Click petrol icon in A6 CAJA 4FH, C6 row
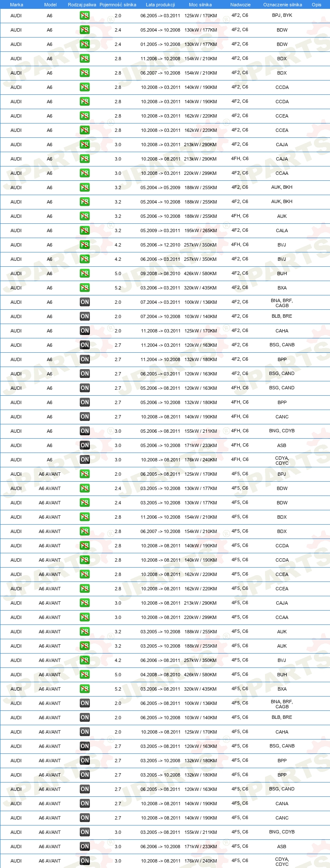Viewport: 330px width, 868px height. click(x=84, y=159)
